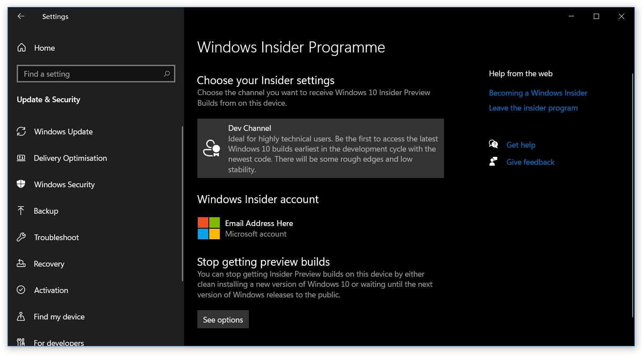Viewport: 644px width, 356px height.
Task: Click the search magnifier icon
Action: [x=167, y=74]
